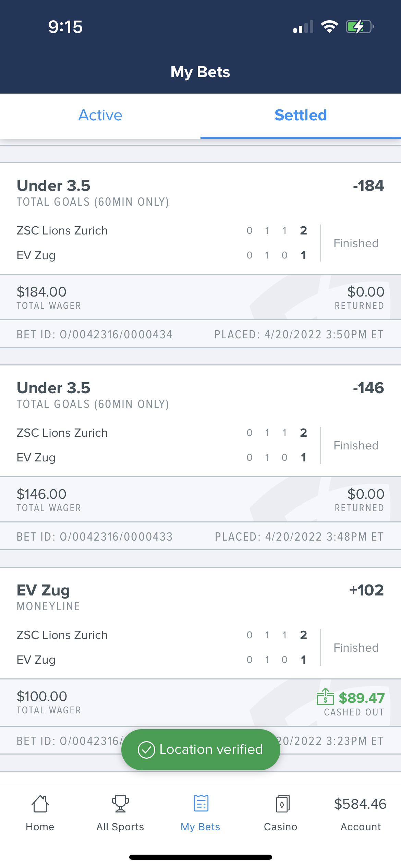Dismiss the Location verified notification
Image resolution: width=401 pixels, height=868 pixels.
pyautogui.click(x=200, y=749)
